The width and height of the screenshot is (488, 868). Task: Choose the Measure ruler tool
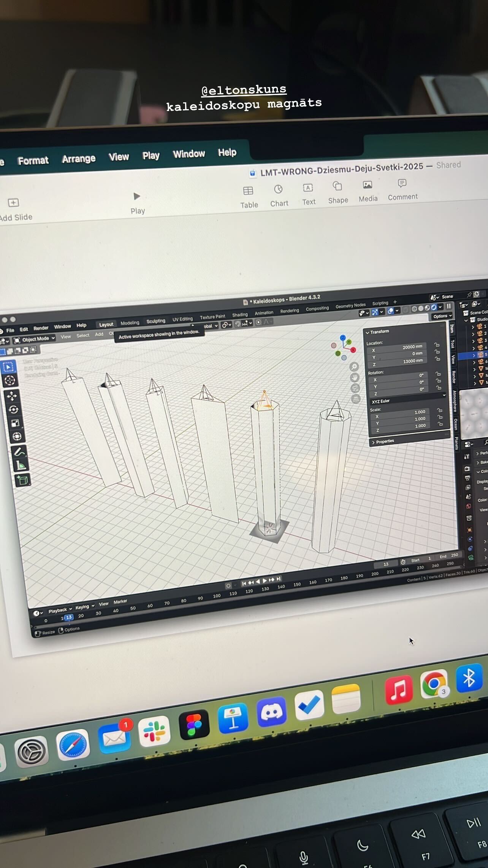point(21,465)
